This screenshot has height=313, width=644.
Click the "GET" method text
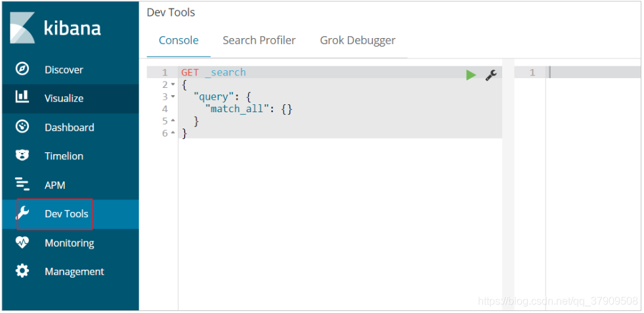[190, 72]
